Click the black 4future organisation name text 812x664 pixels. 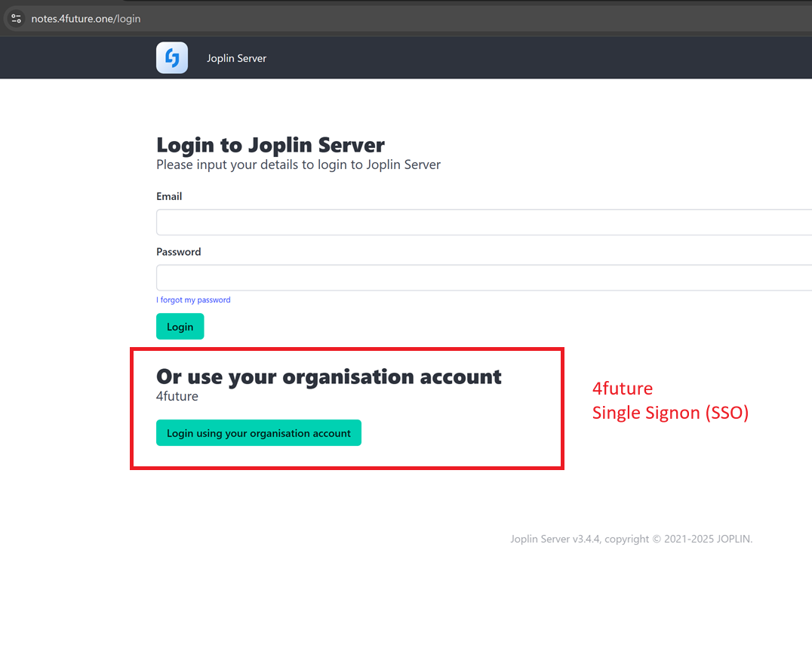pyautogui.click(x=177, y=396)
